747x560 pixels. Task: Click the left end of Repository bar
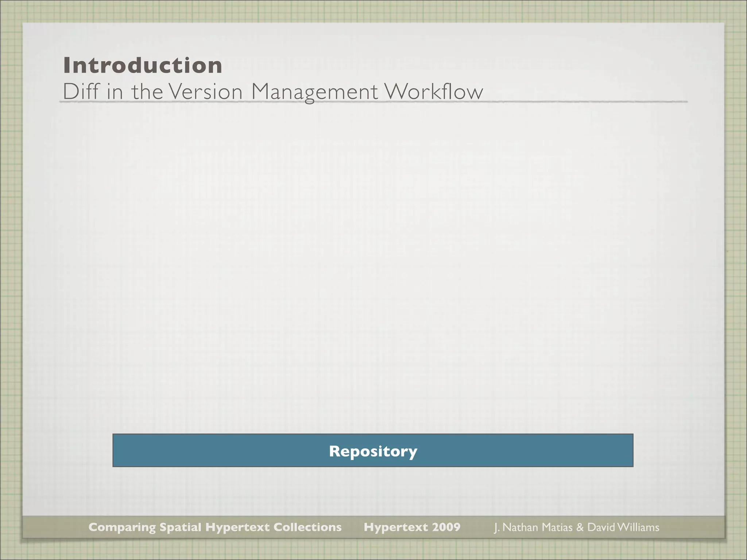(x=120, y=451)
